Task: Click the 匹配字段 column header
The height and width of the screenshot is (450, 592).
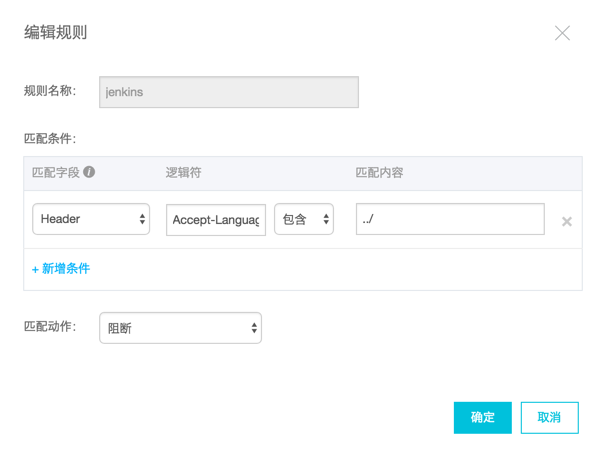Action: tap(56, 173)
